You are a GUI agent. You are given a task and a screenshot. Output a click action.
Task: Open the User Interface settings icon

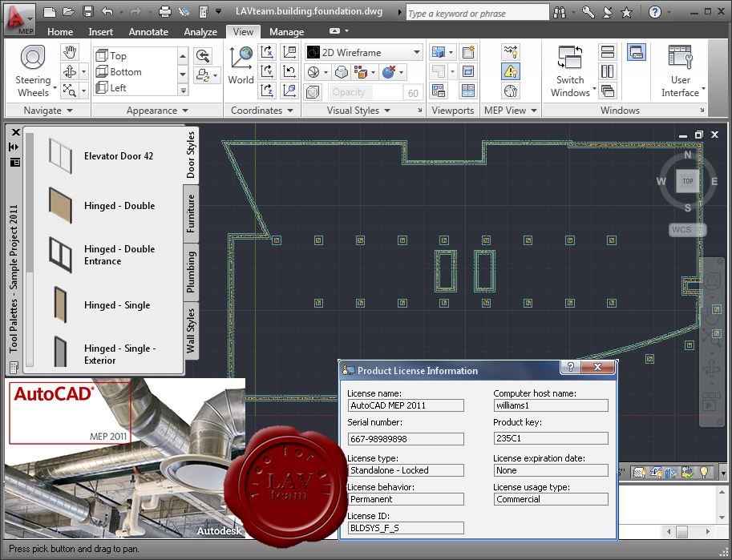point(680,58)
